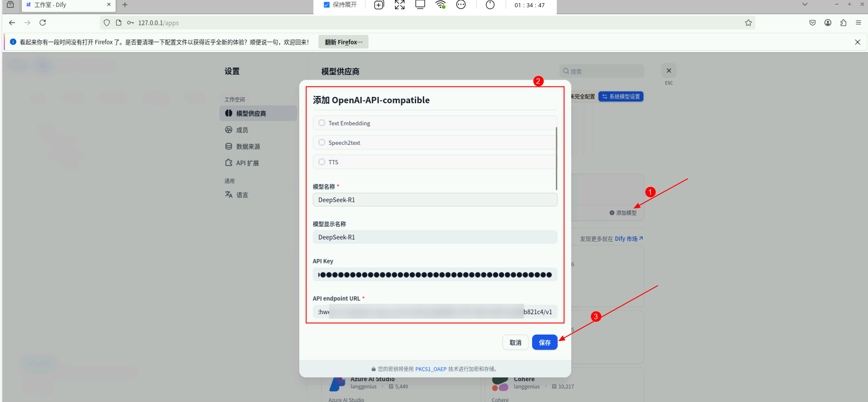Click the API endpoint URL field
Image resolution: width=868 pixels, height=402 pixels.
pos(435,312)
